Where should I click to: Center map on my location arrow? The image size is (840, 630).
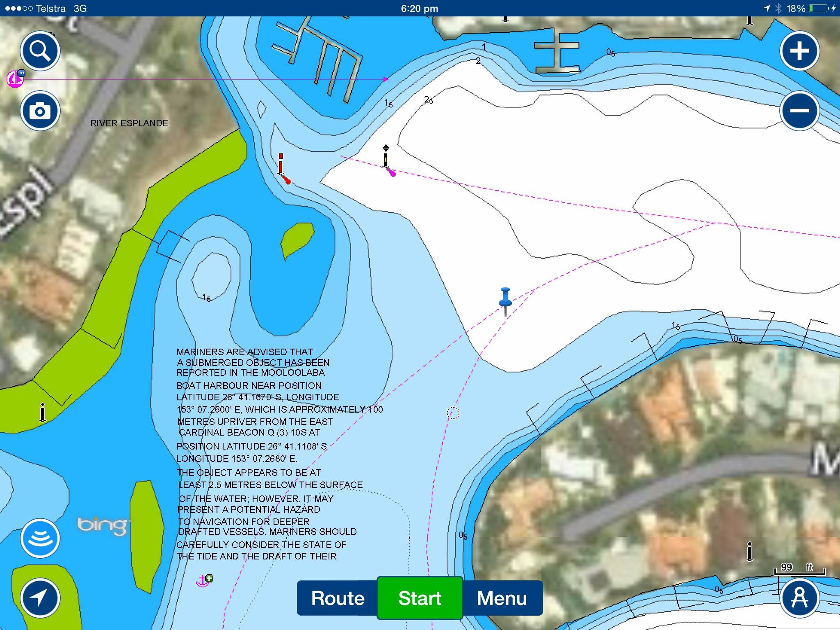[x=40, y=598]
